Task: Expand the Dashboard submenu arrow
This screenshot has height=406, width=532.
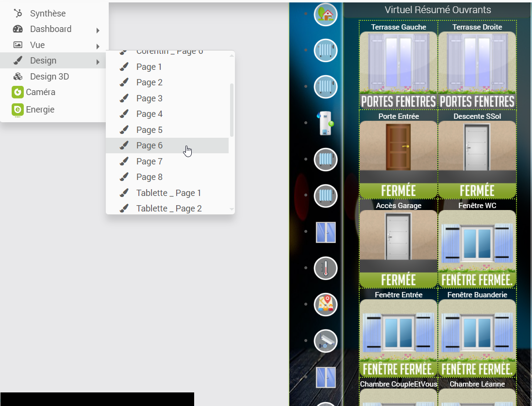Action: pyautogui.click(x=98, y=31)
